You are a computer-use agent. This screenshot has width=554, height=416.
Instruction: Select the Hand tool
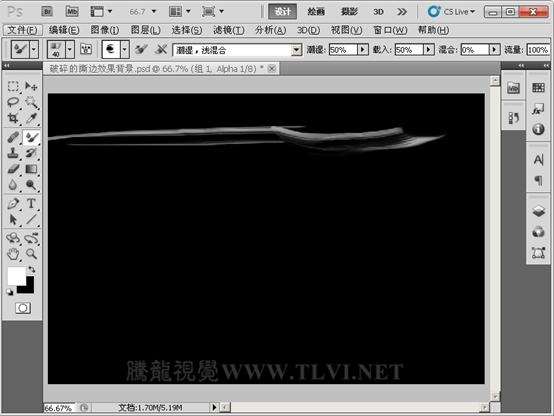(13, 254)
